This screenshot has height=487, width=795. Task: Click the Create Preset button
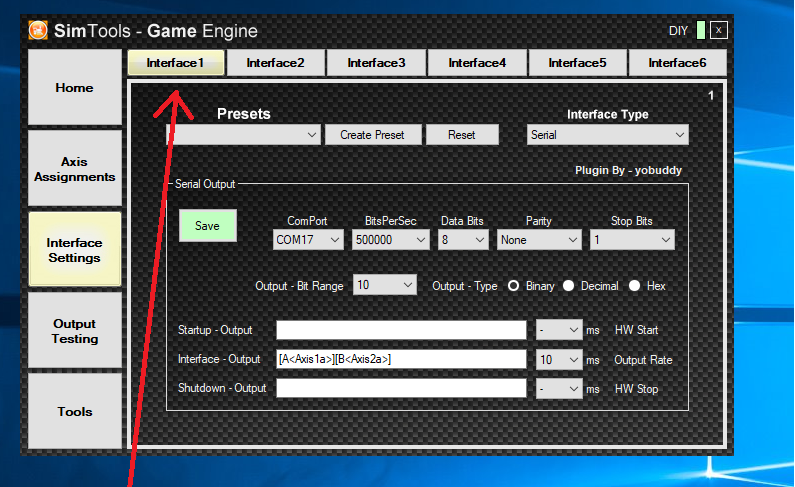click(x=373, y=135)
